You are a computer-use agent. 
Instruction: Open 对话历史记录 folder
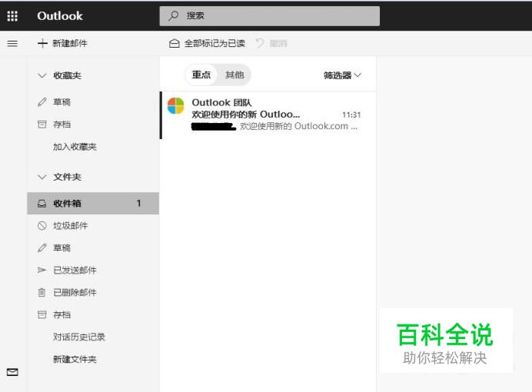(x=79, y=337)
